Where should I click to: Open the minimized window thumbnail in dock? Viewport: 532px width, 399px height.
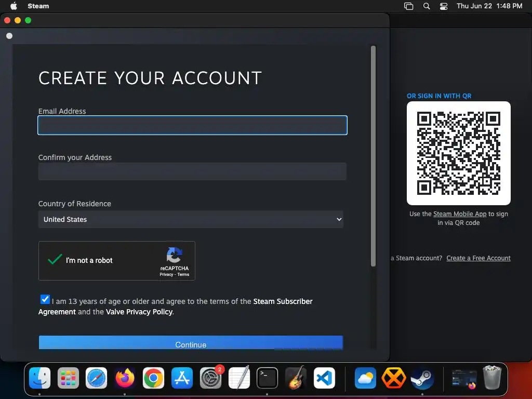[464, 378]
